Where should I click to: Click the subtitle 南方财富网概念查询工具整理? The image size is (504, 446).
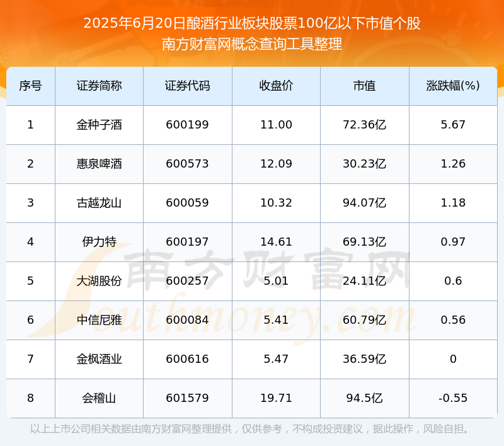(252, 44)
